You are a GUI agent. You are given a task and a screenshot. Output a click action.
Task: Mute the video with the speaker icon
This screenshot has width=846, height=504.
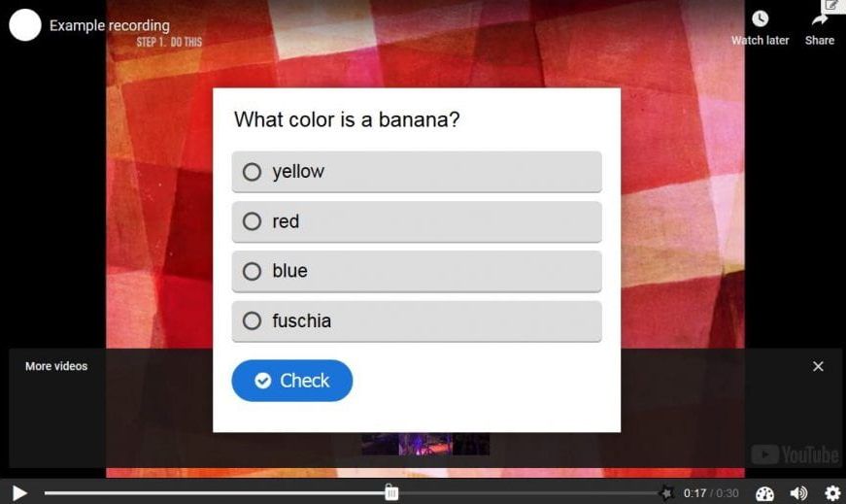pos(798,492)
